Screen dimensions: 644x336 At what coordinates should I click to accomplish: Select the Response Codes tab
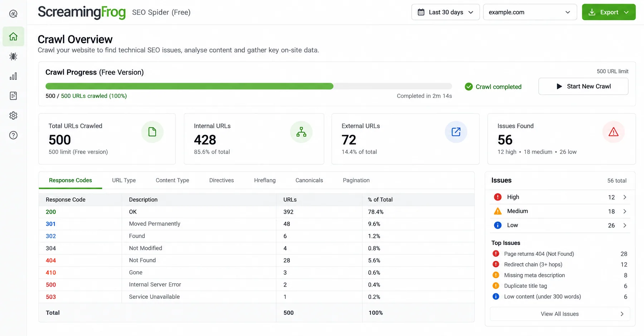(x=70, y=180)
